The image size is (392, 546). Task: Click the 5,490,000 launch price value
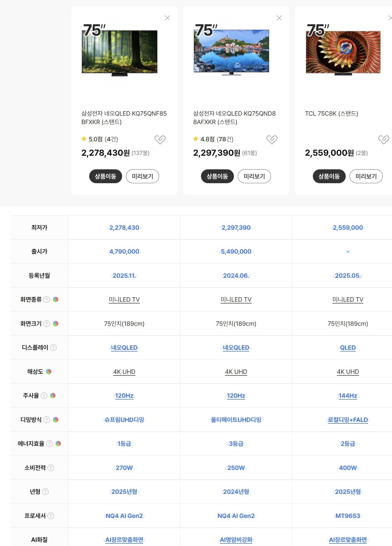[x=236, y=252]
